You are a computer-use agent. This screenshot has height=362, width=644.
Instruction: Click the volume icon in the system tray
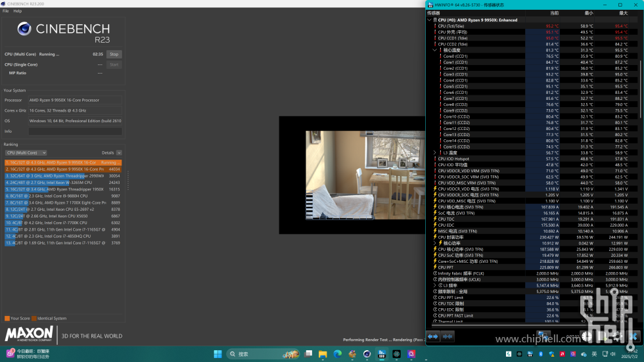click(x=613, y=354)
